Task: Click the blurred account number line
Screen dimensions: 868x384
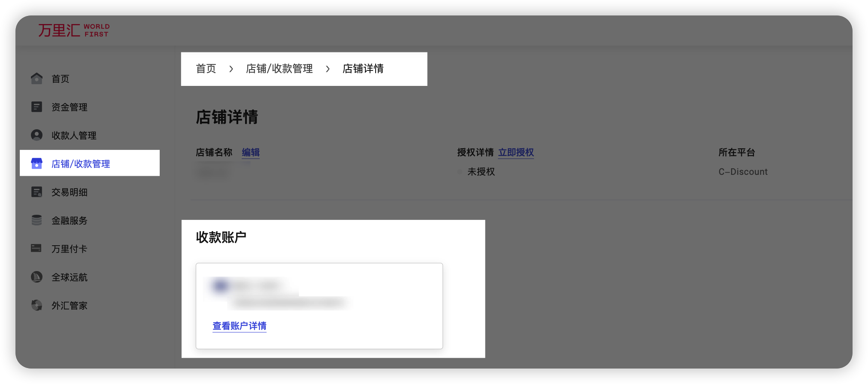Action: coord(290,303)
